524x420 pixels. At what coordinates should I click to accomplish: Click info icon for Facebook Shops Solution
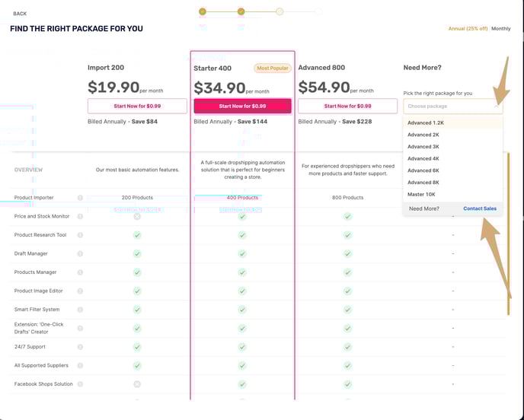tap(80, 384)
